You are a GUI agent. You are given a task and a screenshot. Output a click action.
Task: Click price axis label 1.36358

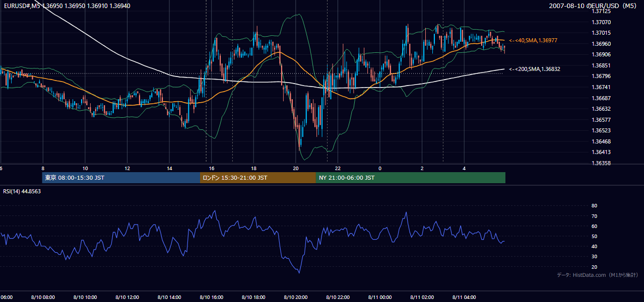point(601,163)
